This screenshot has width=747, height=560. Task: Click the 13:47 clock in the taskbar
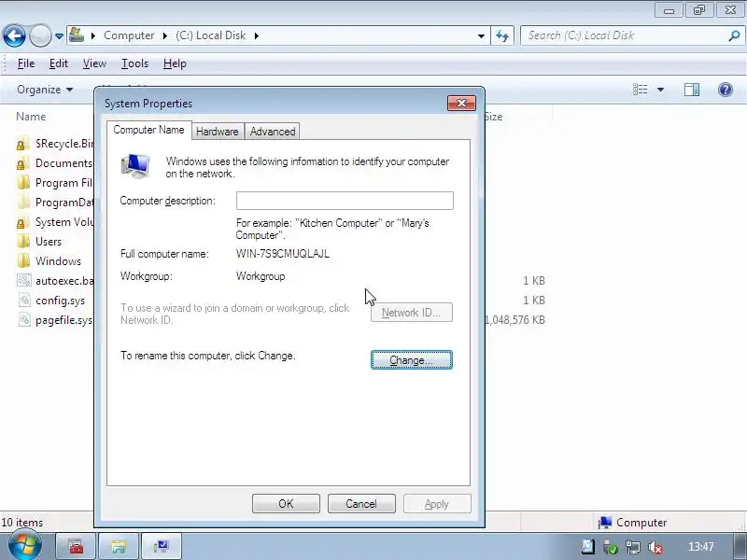701,547
